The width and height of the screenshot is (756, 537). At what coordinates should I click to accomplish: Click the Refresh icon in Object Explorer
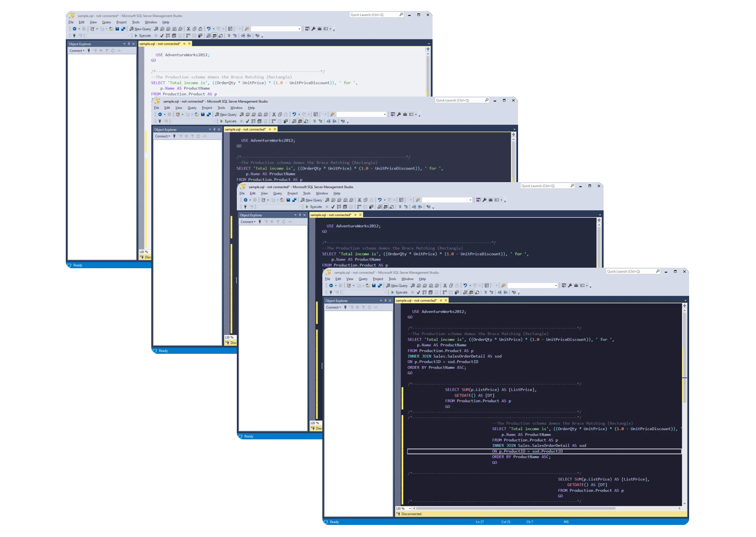370,307
